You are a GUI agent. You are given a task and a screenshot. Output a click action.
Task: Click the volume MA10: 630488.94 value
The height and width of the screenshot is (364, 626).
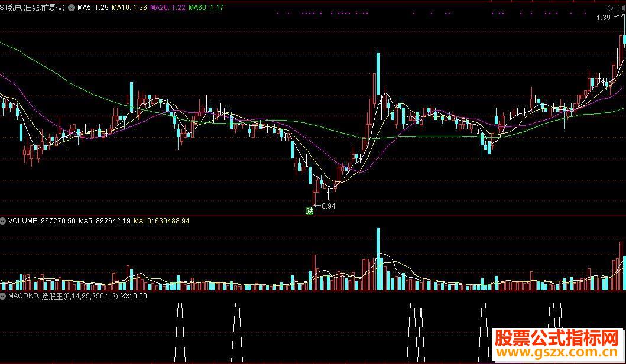pyautogui.click(x=161, y=221)
